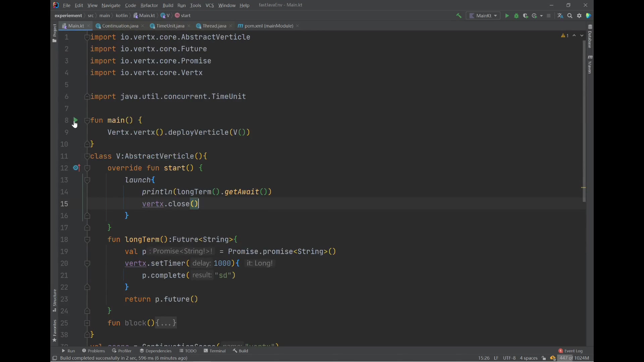The width and height of the screenshot is (644, 362).
Task: Click the gutter run arrow on line 8
Action: (x=76, y=120)
